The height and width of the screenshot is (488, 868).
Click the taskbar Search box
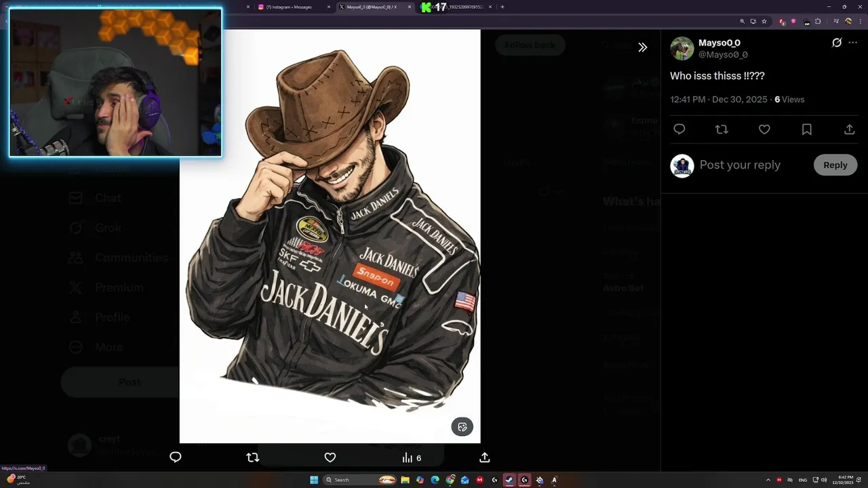click(360, 480)
